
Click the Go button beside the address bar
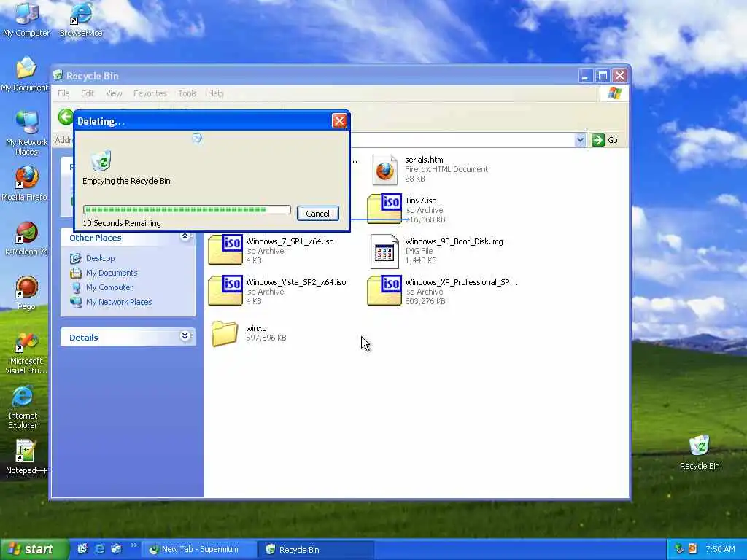[x=605, y=140]
